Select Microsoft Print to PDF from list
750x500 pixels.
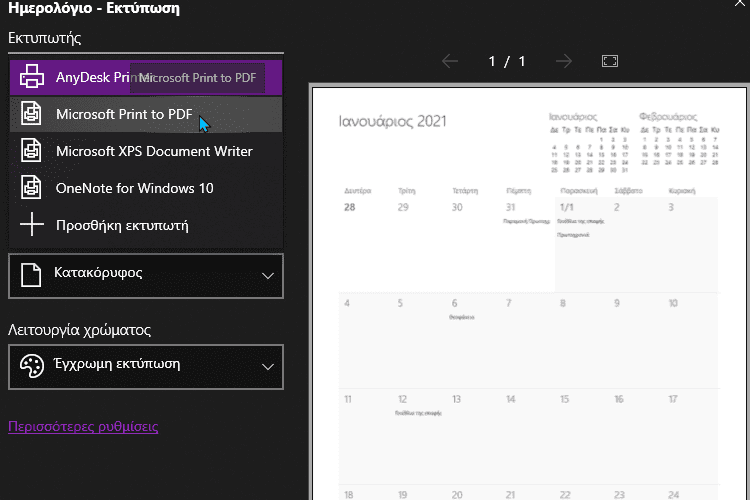124,114
